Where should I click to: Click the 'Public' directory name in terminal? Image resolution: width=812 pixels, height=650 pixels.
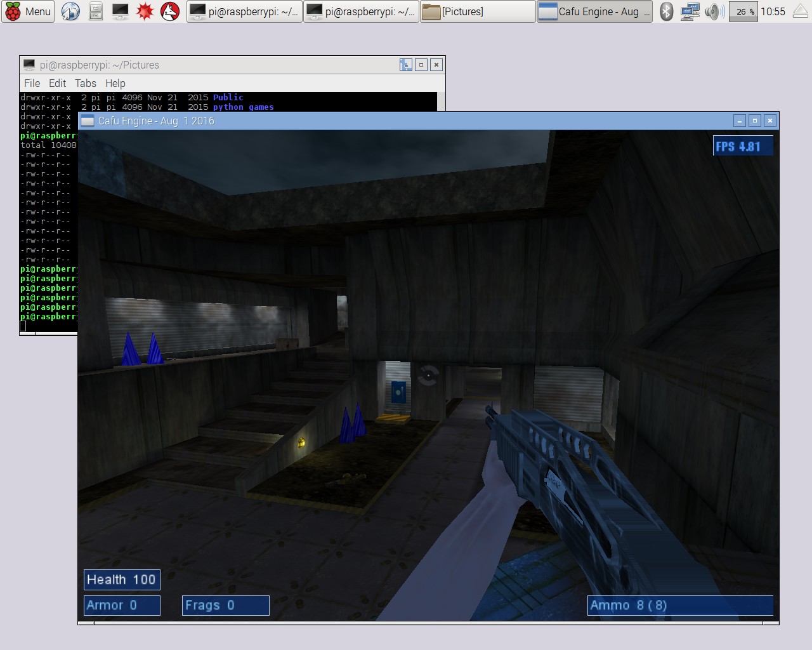click(228, 97)
